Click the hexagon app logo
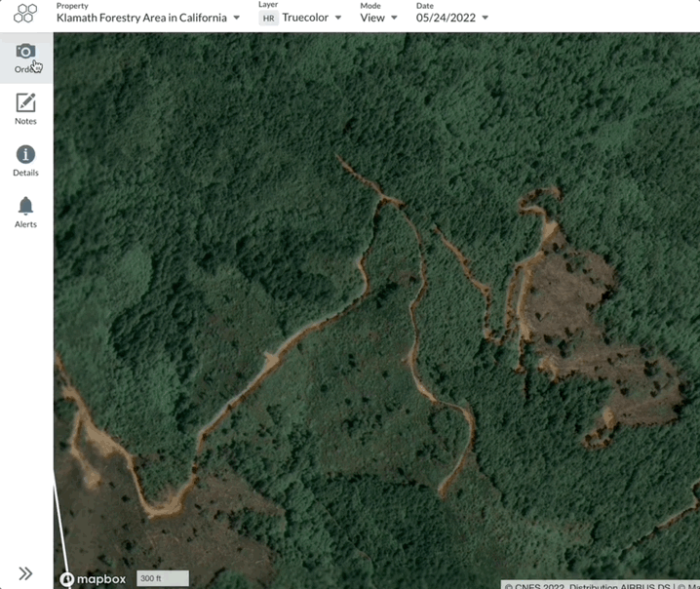 pos(25,14)
